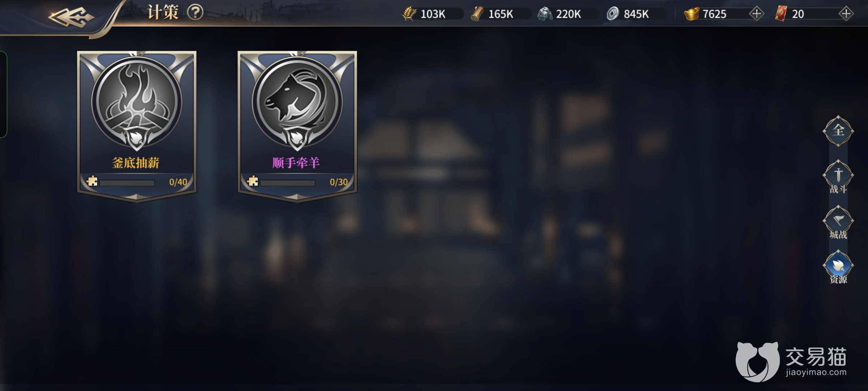Switch to the 战斗 battle filter
The image size is (868, 391).
(838, 177)
